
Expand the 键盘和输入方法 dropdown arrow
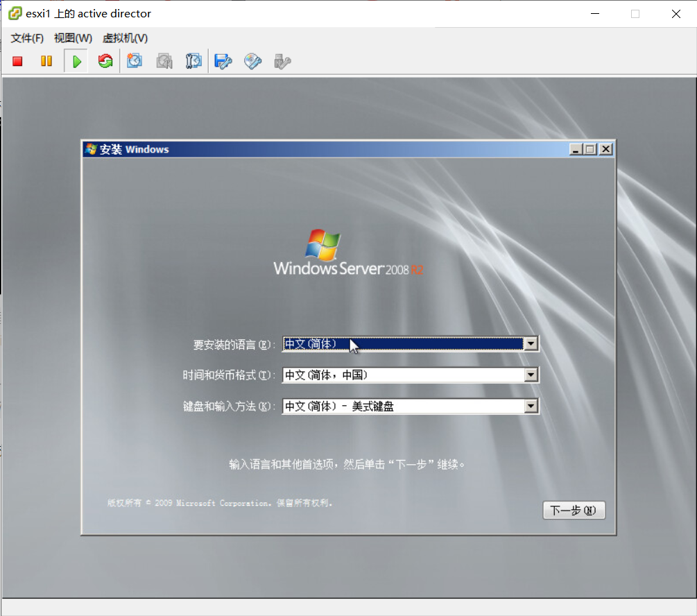pyautogui.click(x=531, y=406)
